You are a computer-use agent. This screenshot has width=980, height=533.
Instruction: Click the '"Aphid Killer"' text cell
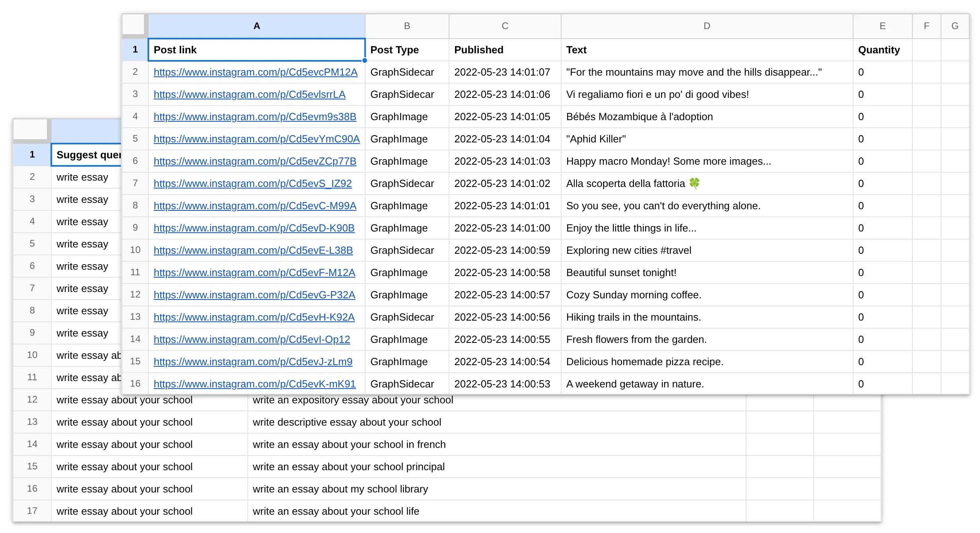(x=707, y=139)
